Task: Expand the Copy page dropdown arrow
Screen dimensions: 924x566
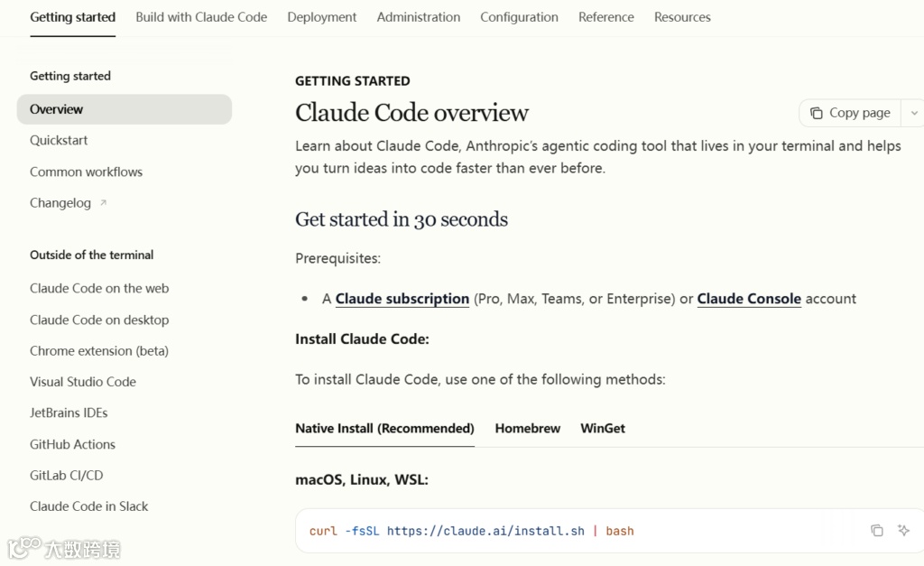Action: 914,113
